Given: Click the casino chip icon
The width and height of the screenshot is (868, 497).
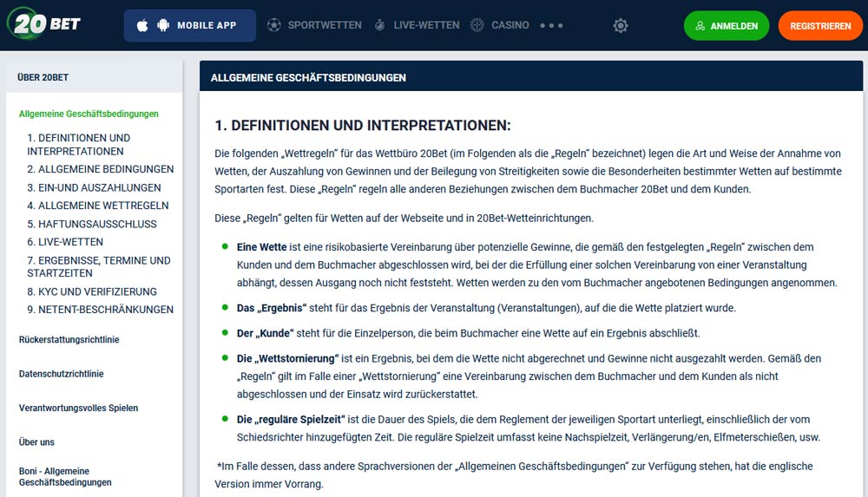Looking at the screenshot, I should point(477,25).
